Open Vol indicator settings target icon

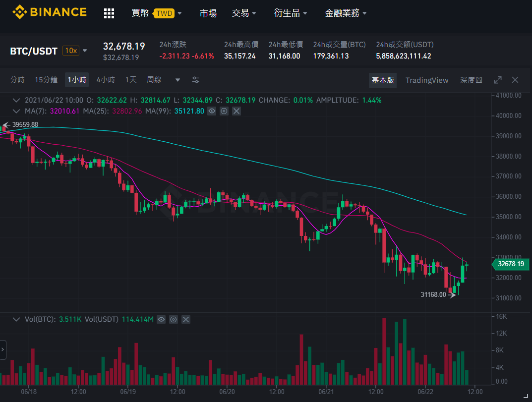(174, 319)
